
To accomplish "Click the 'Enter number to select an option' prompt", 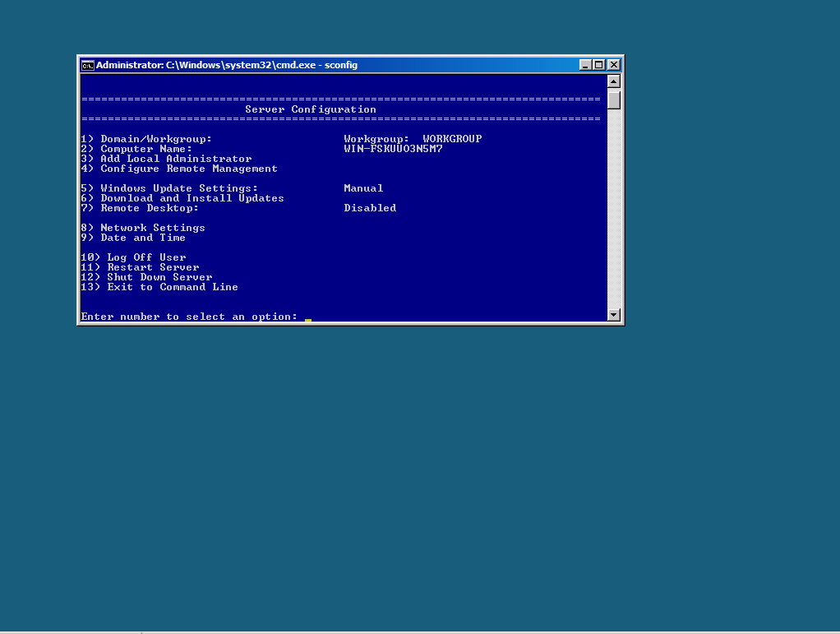I will [189, 317].
